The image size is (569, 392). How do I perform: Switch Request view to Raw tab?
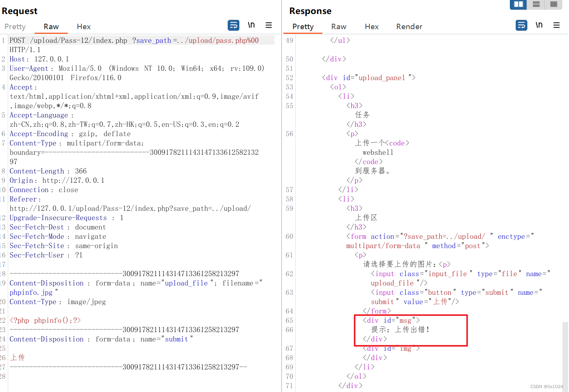[x=51, y=26]
